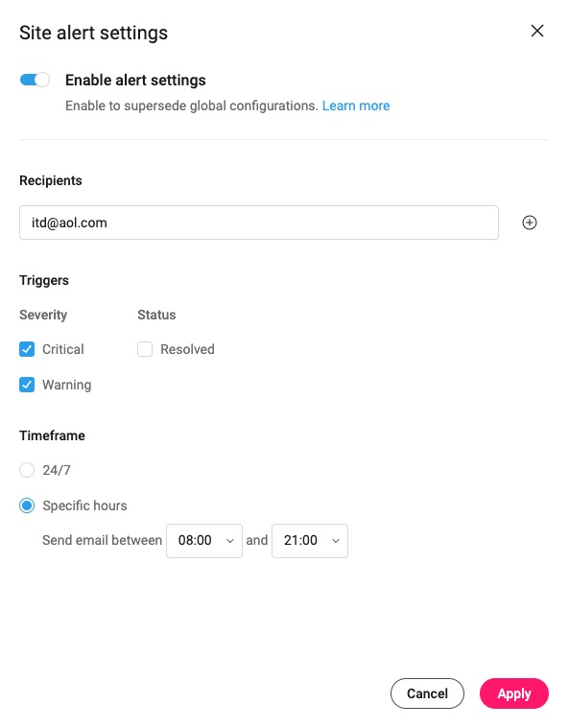569x728 pixels.
Task: Click the Triggers section heading
Action: click(44, 280)
